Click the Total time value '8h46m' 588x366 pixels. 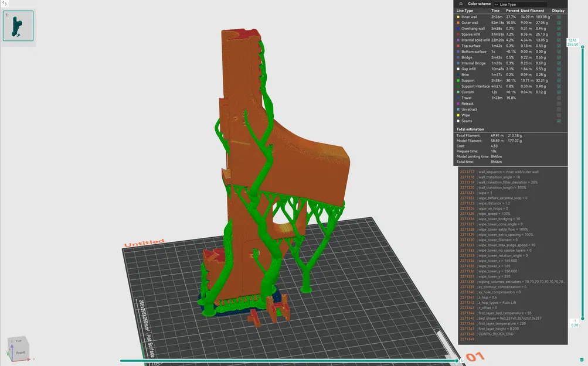point(496,162)
